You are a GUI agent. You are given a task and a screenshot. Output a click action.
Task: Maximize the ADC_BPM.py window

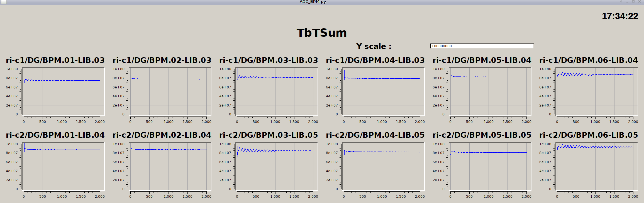[633, 2]
